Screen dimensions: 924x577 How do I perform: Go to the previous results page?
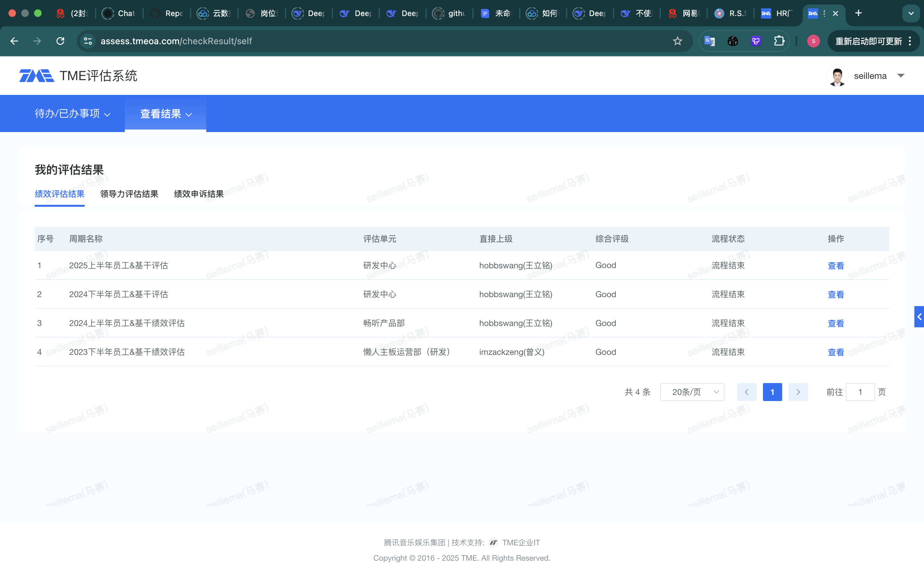tap(747, 392)
